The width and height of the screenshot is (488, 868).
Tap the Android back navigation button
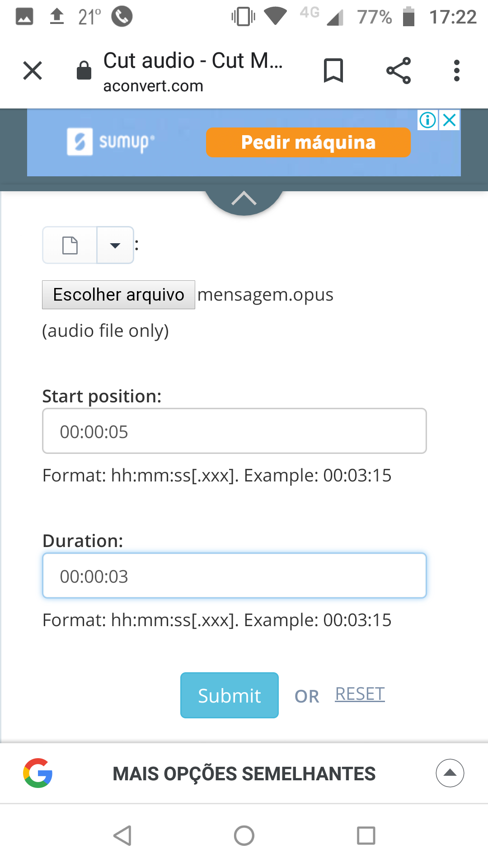122,835
